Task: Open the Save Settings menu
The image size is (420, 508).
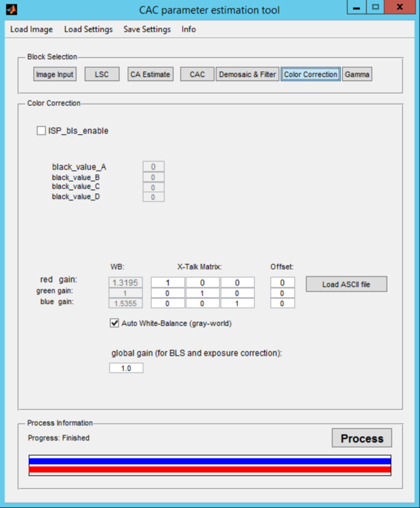Action: (x=147, y=29)
